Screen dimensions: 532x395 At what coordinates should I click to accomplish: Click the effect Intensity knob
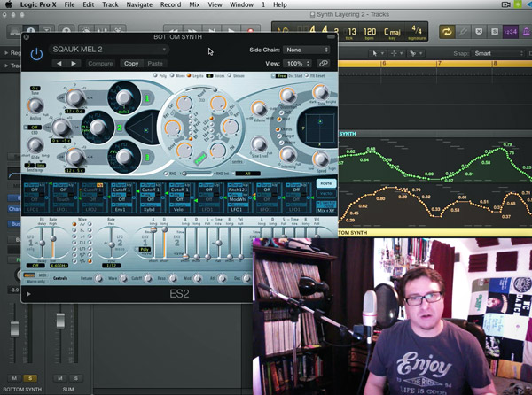tap(287, 154)
